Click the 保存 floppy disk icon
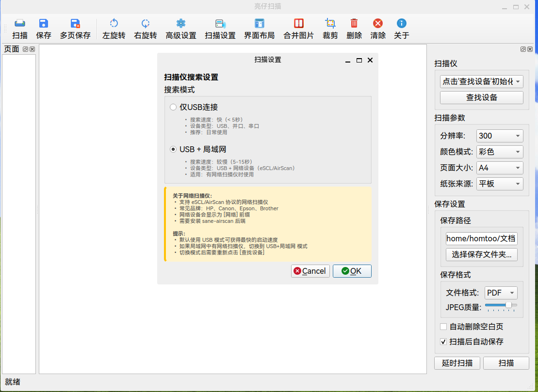538x392 pixels. point(43,23)
